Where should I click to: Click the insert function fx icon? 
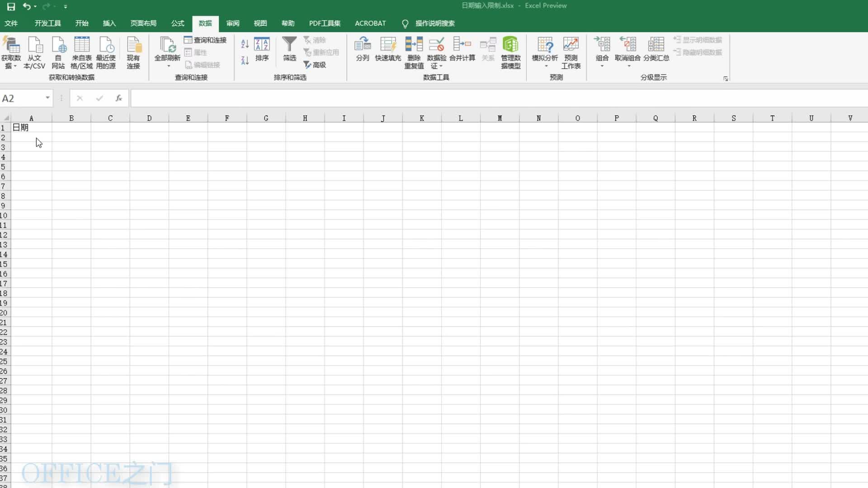pos(118,98)
